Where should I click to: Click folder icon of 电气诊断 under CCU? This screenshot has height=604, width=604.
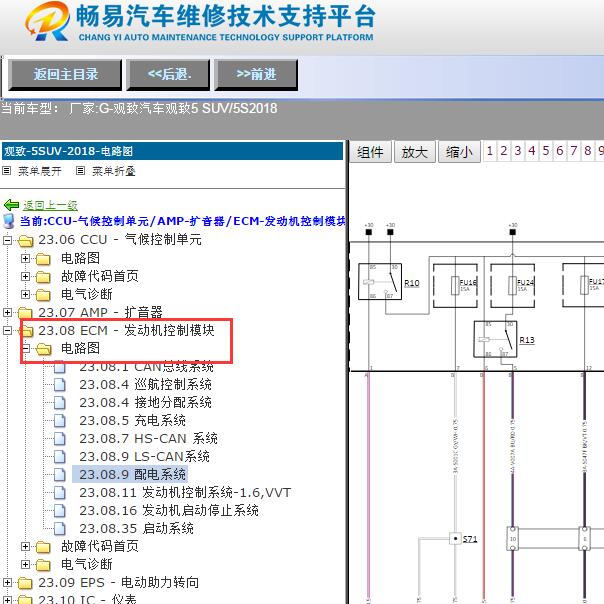click(43, 295)
